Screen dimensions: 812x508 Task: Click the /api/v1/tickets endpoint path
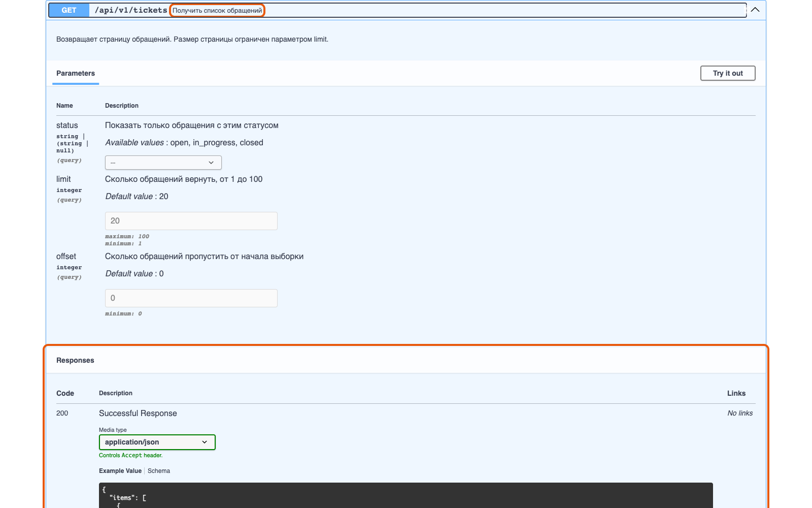pos(131,10)
